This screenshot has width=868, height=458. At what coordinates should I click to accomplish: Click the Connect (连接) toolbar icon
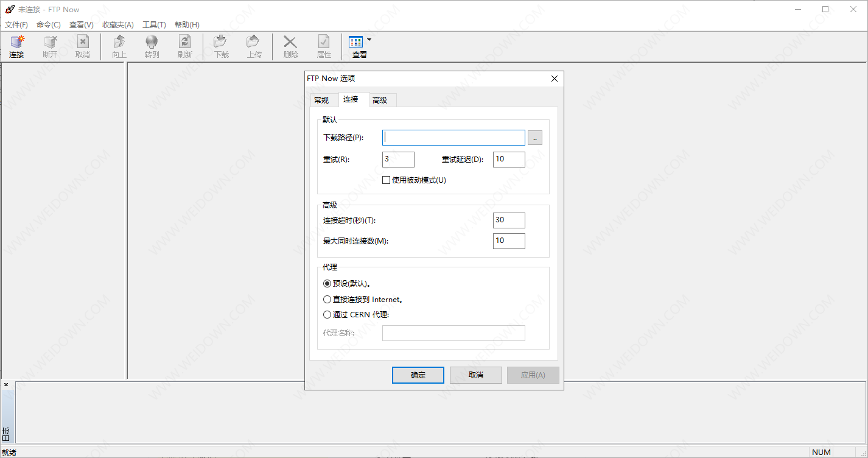[x=17, y=41]
